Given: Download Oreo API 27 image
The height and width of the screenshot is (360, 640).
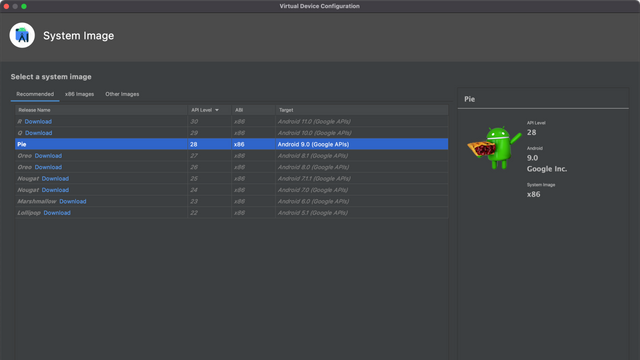Looking at the screenshot, I should 48,156.
